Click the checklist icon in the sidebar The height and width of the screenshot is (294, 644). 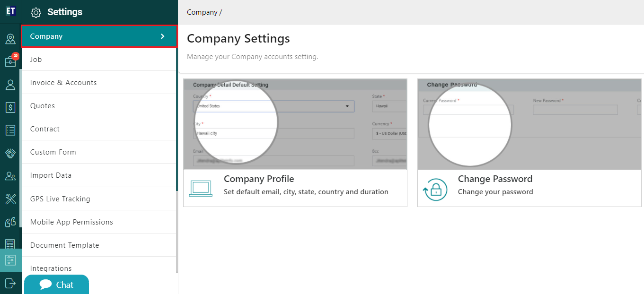point(10,130)
